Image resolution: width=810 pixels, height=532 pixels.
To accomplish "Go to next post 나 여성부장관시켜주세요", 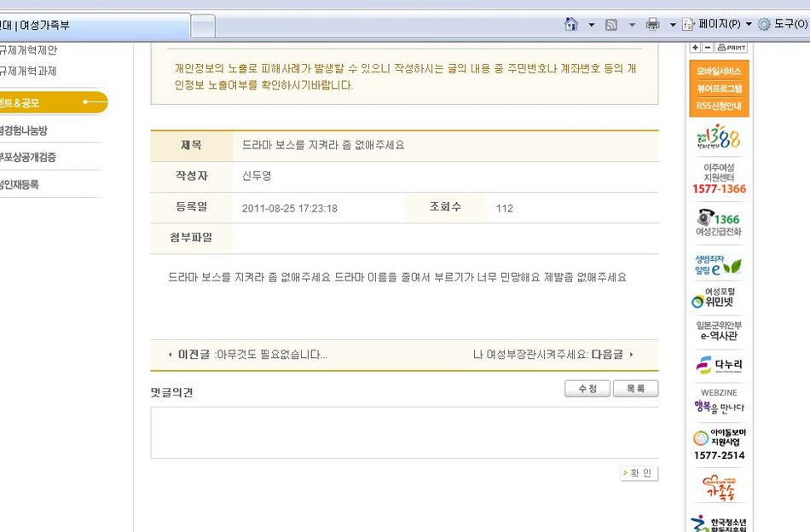I will 553,355.
